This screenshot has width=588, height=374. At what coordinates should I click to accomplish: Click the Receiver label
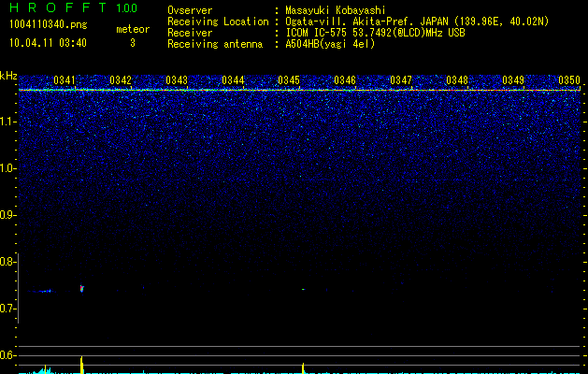point(190,33)
